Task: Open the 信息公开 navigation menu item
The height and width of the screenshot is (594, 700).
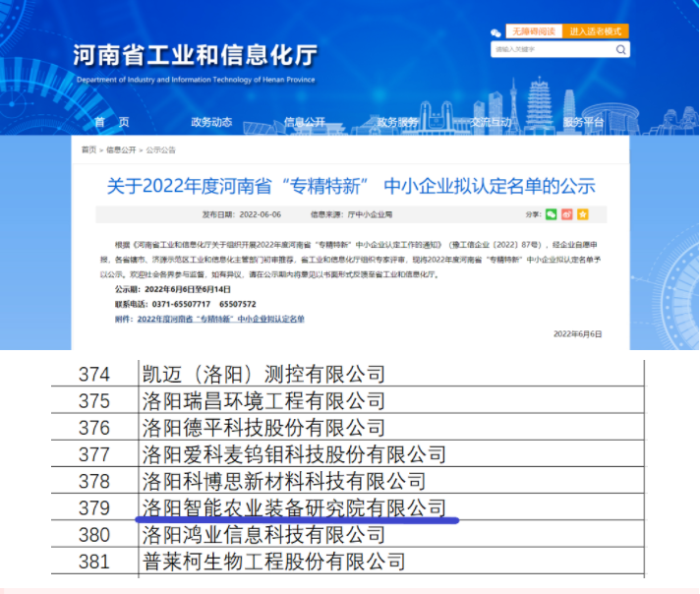Action: coord(305,122)
